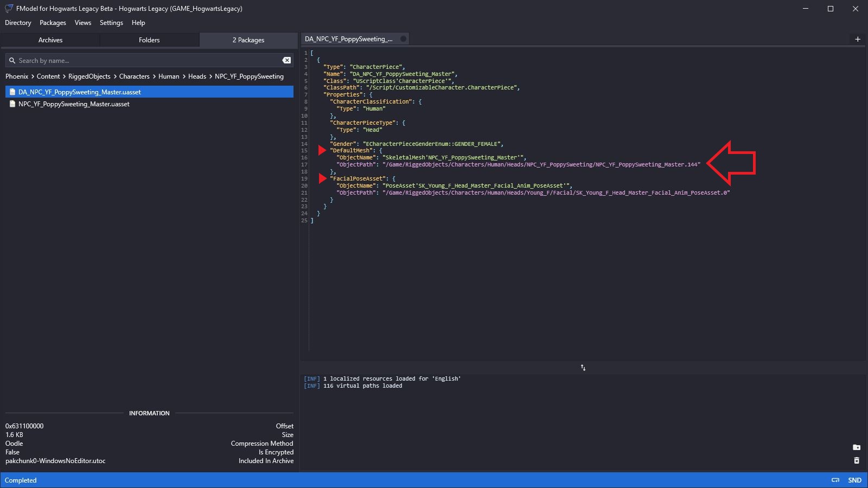Select NPC_YF_PoppySweeting_Master.uasset file

[x=149, y=104]
